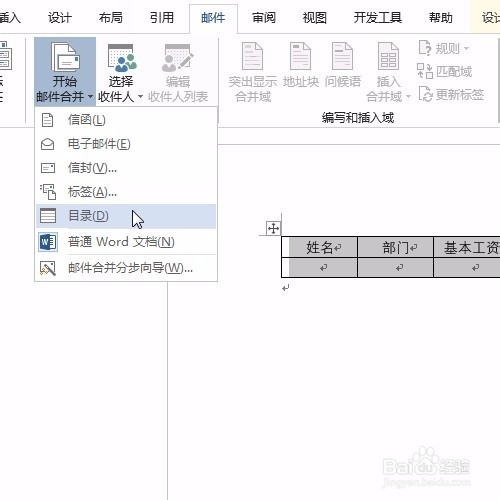Viewport: 500px width, 500px height.
Task: Click the empty cell under 基本工资
Action: click(x=467, y=267)
